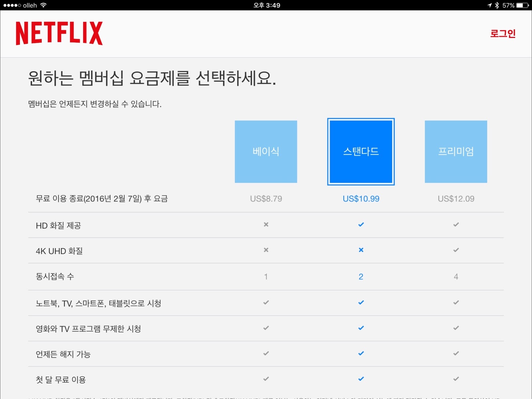Tap the Bluetooth status icon
This screenshot has width=532, height=399.
[x=497, y=5]
